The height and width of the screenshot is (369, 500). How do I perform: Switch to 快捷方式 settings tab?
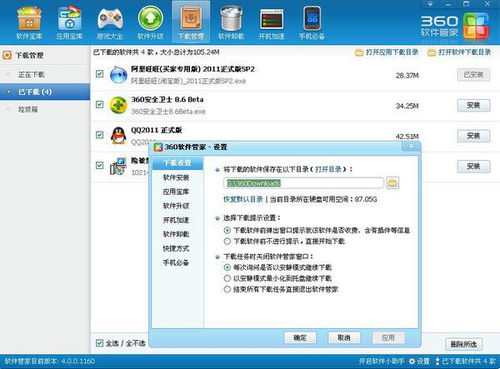click(176, 248)
